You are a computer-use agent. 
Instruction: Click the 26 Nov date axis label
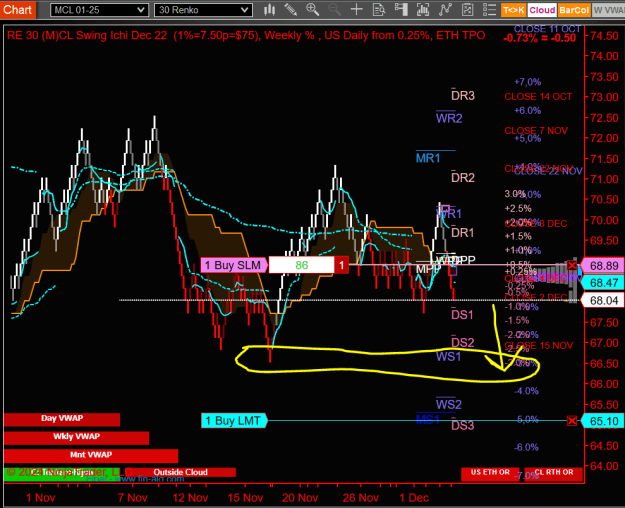[x=361, y=498]
